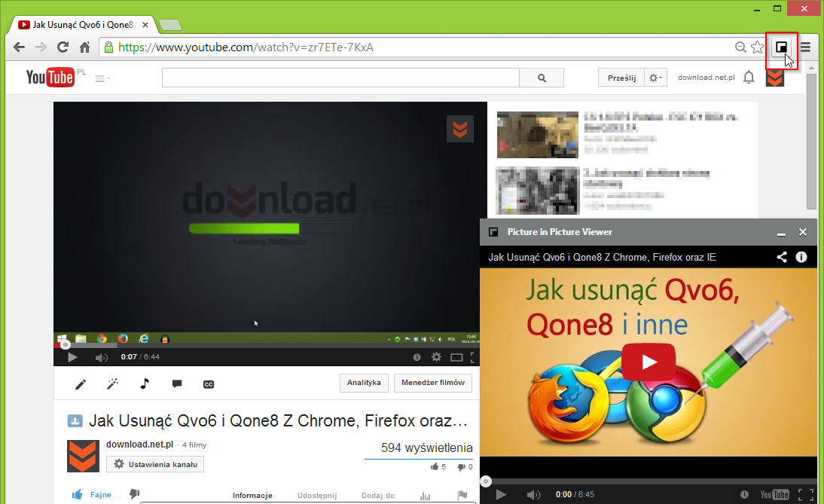The image size is (824, 504).
Task: Click the red play button in PiP video
Action: click(x=649, y=362)
